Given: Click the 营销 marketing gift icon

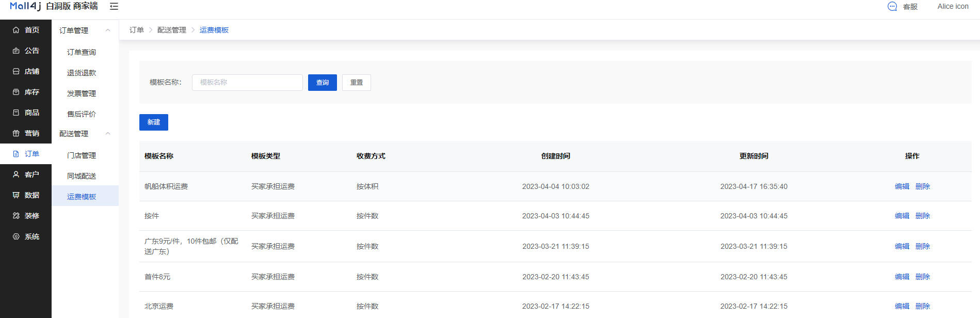Looking at the screenshot, I should pos(16,133).
